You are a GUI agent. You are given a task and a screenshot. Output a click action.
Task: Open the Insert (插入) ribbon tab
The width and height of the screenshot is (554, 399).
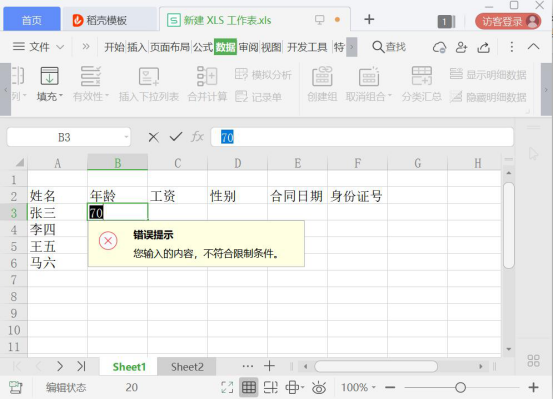[x=137, y=47]
